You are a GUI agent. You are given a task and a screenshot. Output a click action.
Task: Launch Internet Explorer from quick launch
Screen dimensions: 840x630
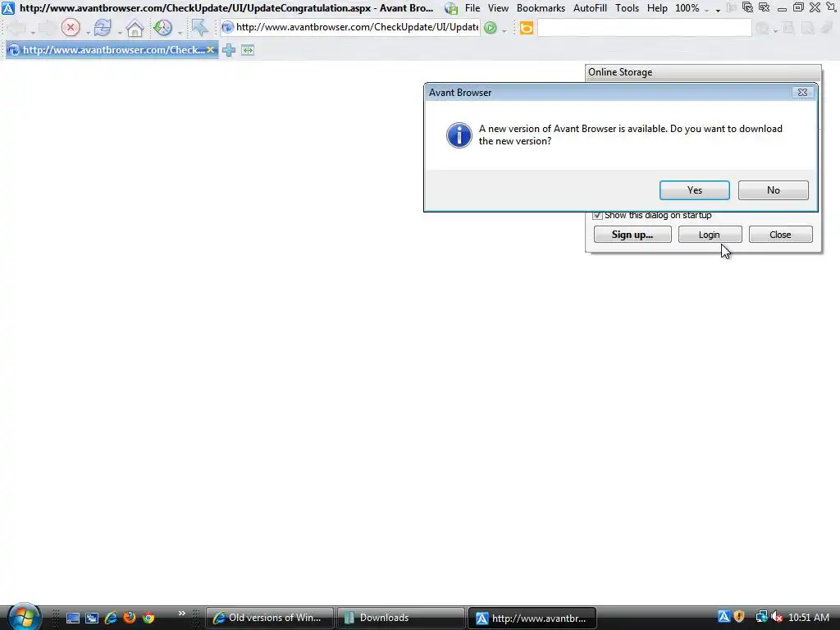111,618
